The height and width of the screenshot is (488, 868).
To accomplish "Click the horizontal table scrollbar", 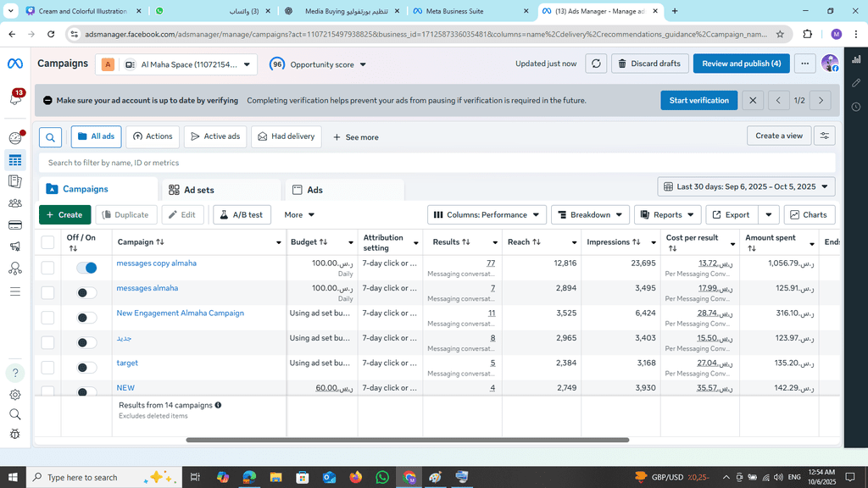I will click(x=407, y=440).
